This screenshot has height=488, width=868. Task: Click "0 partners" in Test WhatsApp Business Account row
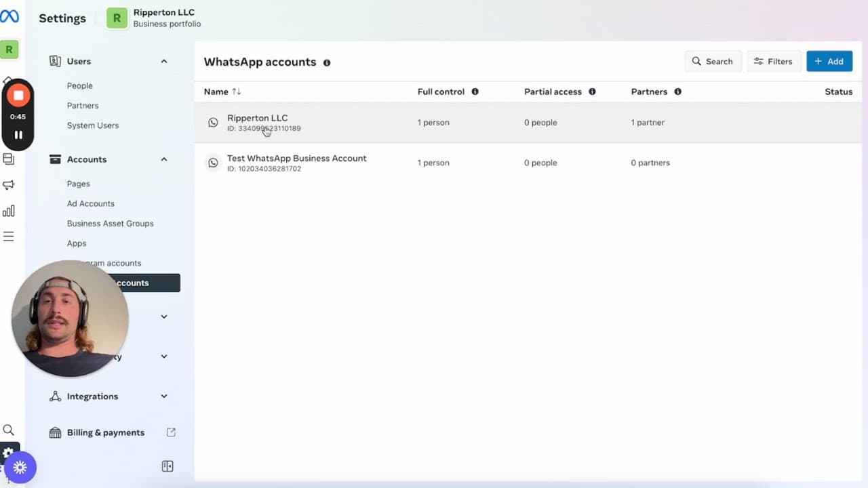pyautogui.click(x=650, y=163)
